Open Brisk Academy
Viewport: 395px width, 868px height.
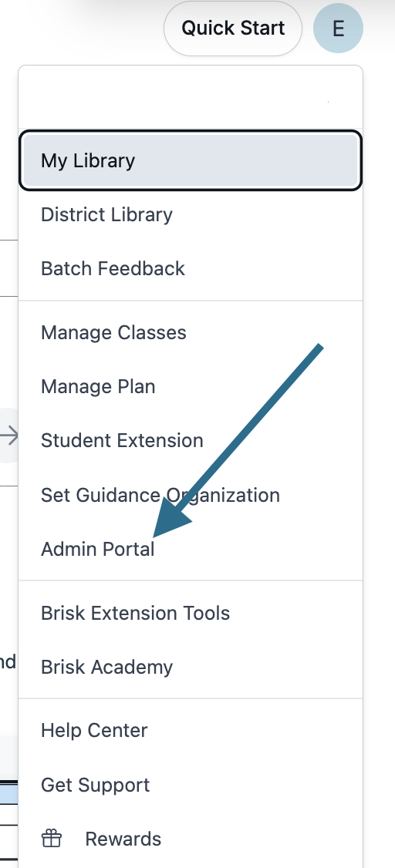(x=191, y=667)
